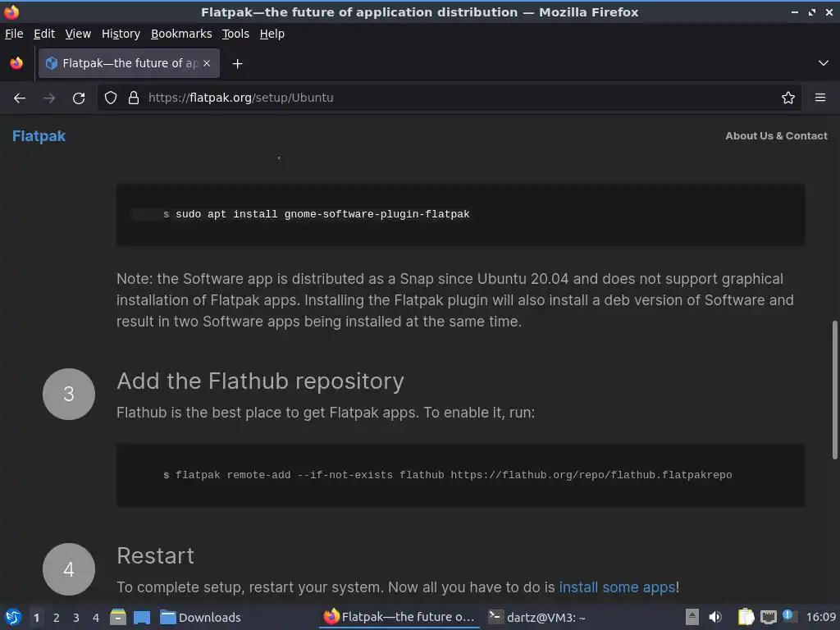The height and width of the screenshot is (630, 840).
Task: Open the Lubuntu start menu icon
Action: tap(13, 617)
